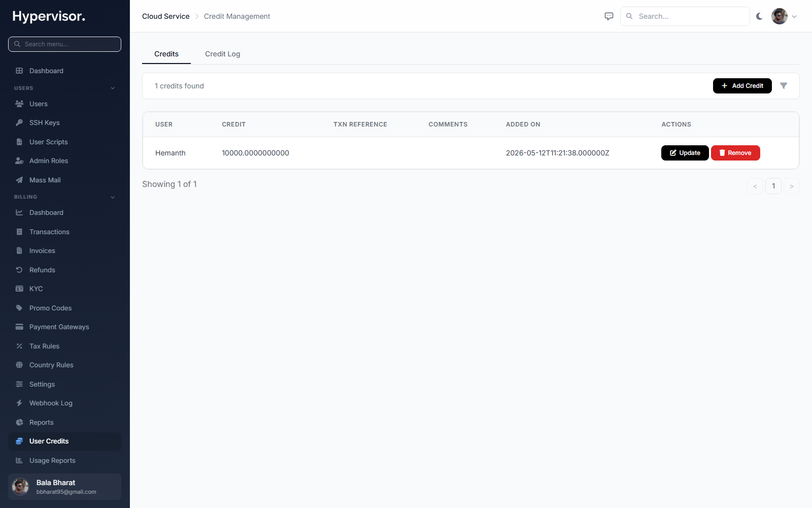Go to SSH Keys menu label
Viewport: 812px width, 508px height.
coord(45,122)
